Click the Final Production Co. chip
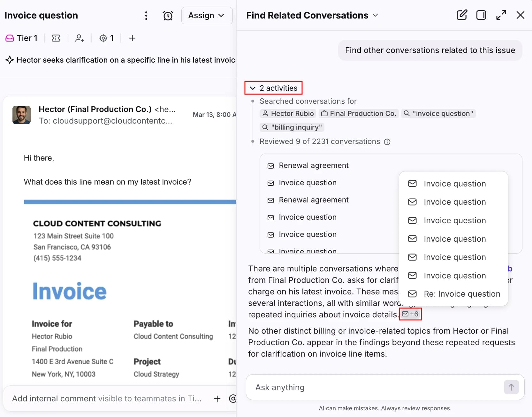This screenshot has height=417, width=532. point(359,114)
